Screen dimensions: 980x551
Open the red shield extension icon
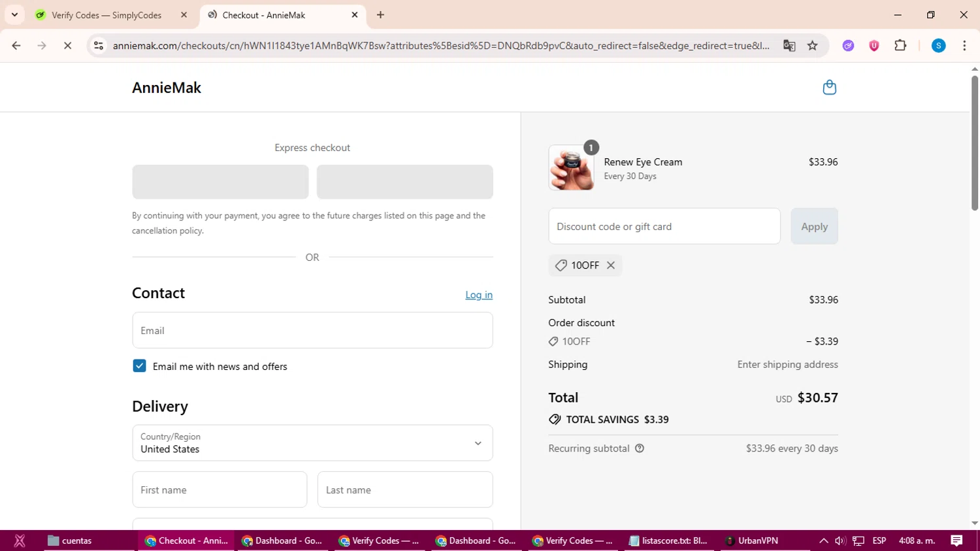pos(874,46)
